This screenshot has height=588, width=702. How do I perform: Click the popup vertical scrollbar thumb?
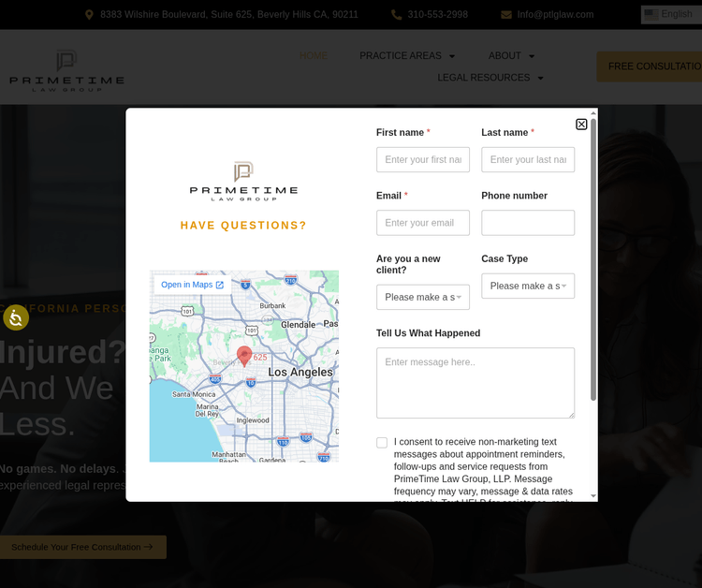point(593,258)
